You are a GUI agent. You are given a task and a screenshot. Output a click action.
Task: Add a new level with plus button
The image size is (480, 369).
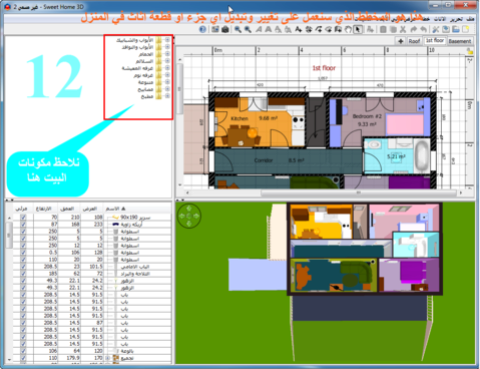click(400, 41)
